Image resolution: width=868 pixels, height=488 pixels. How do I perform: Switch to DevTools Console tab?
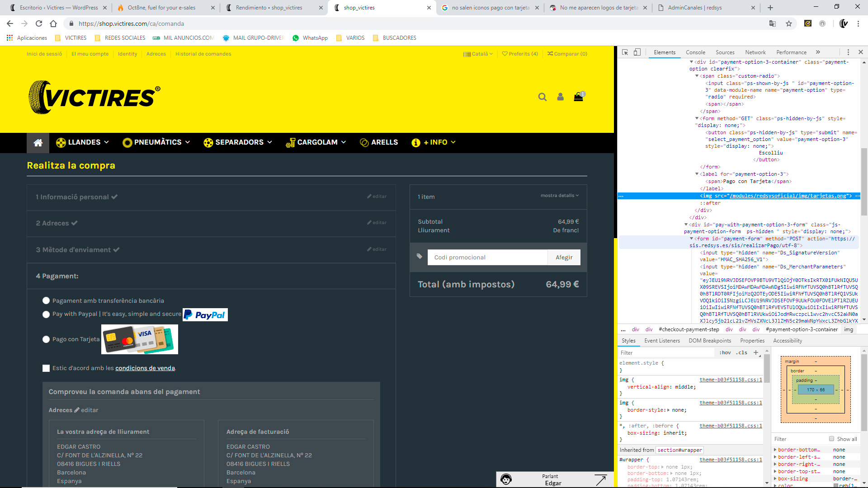tap(695, 52)
